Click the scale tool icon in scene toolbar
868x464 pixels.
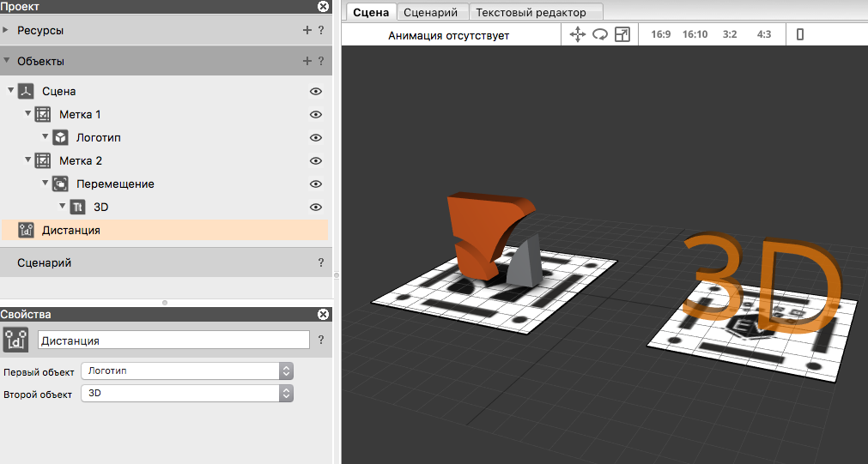622,34
